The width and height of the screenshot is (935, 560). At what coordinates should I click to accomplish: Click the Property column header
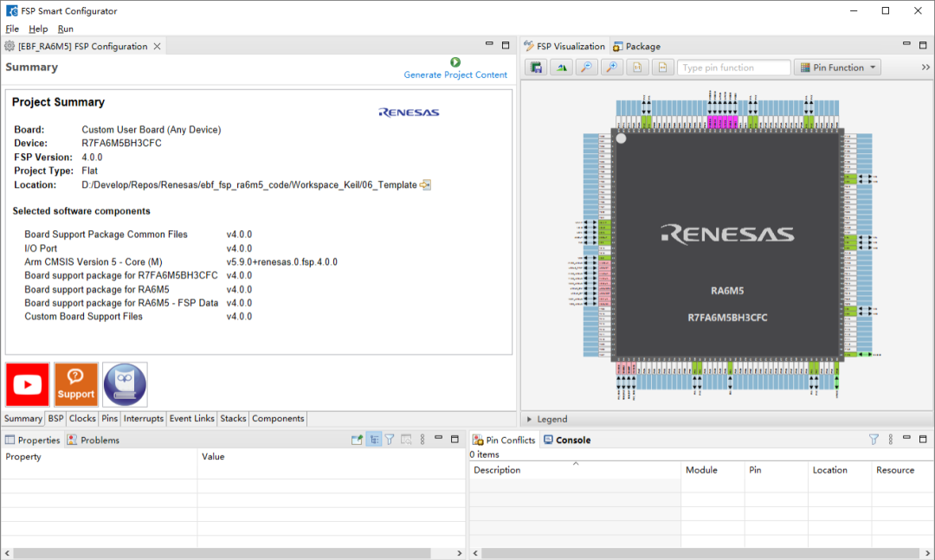click(99, 457)
